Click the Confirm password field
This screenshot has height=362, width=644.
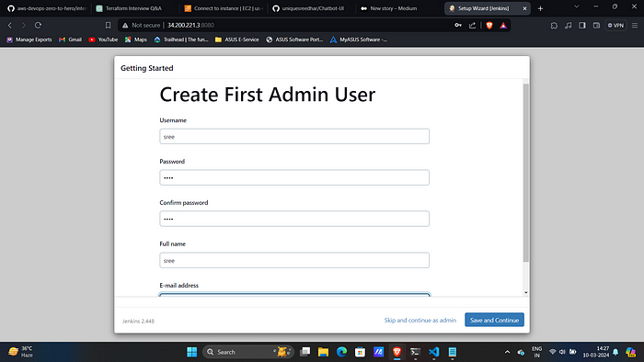click(294, 219)
